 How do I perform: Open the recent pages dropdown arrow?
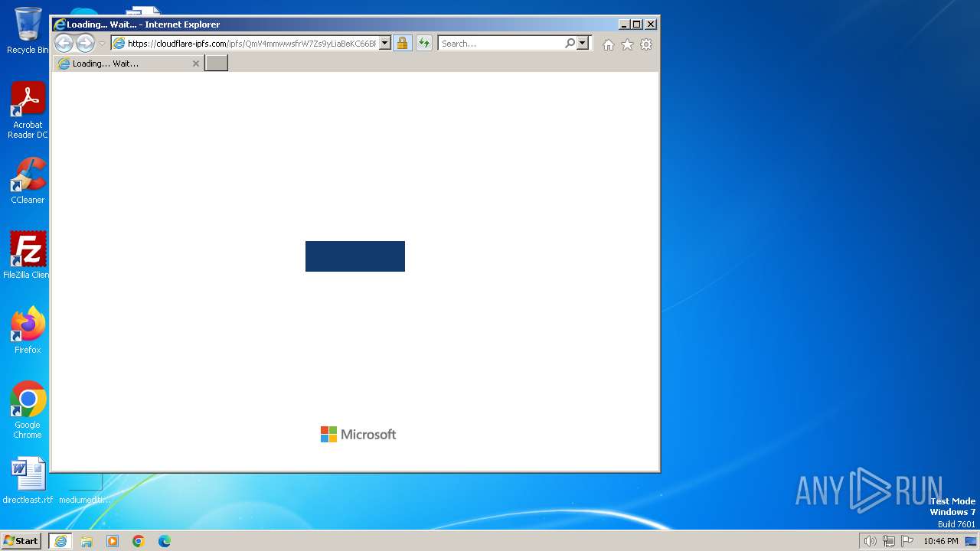coord(102,44)
